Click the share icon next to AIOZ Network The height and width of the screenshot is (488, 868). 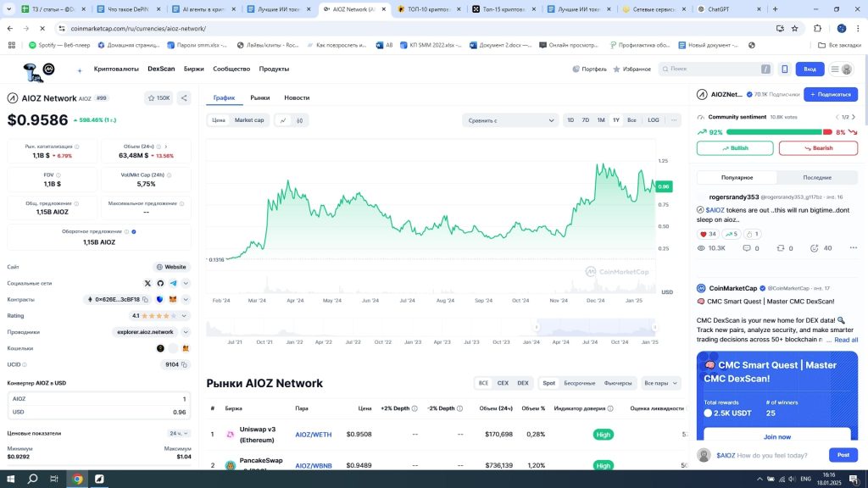184,98
